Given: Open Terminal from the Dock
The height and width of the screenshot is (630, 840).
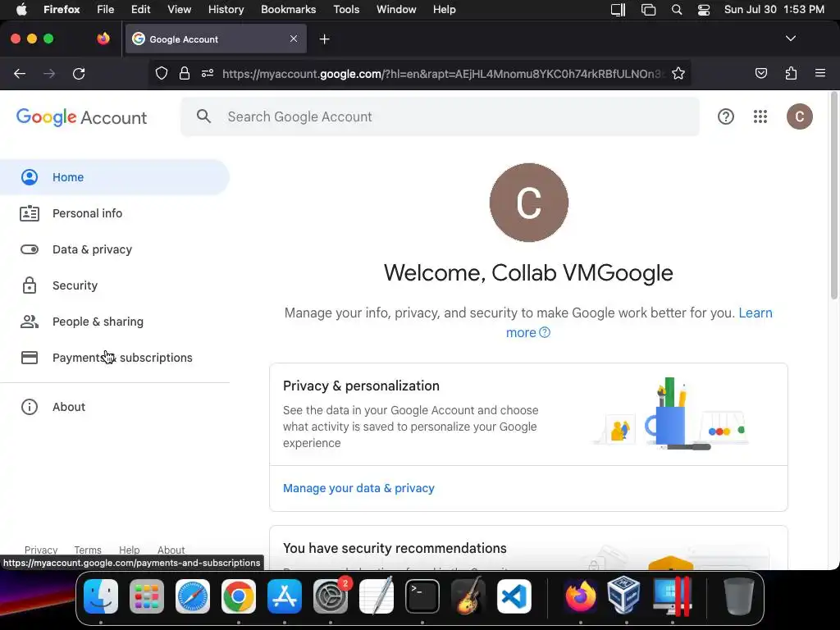Looking at the screenshot, I should 422,596.
